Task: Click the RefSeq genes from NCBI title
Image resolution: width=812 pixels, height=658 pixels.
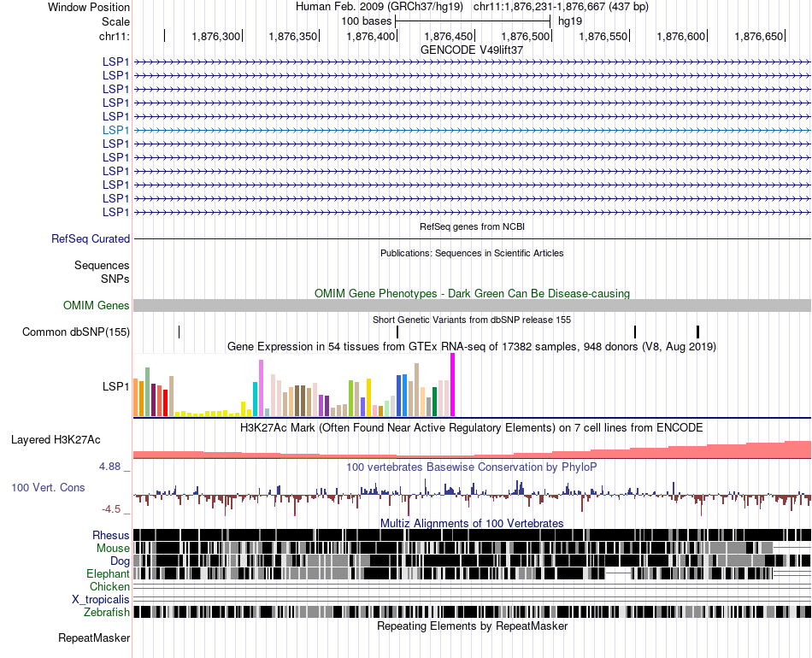Action: [472, 226]
